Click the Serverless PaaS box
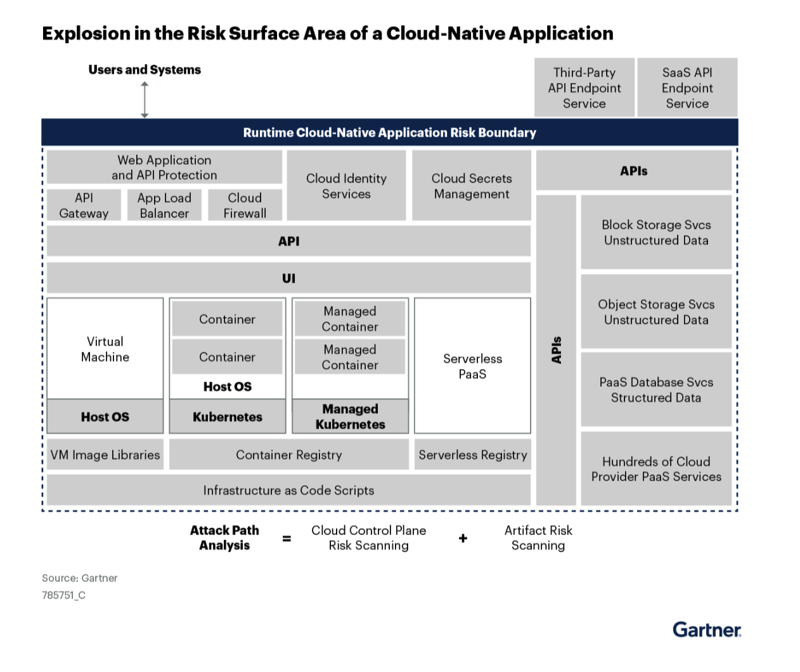 pyautogui.click(x=472, y=366)
